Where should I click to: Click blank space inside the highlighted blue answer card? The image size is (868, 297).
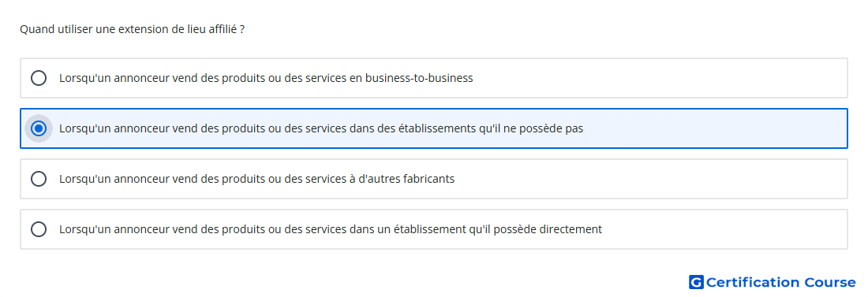tap(714, 128)
